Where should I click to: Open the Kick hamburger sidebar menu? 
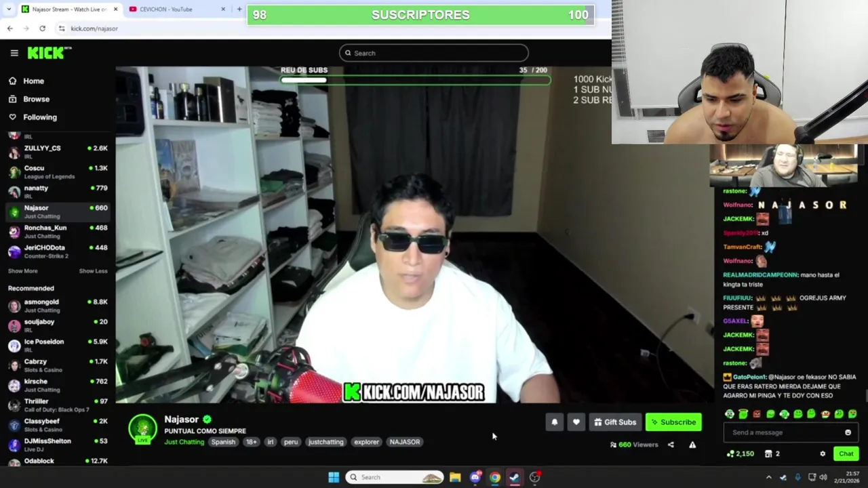coord(14,53)
